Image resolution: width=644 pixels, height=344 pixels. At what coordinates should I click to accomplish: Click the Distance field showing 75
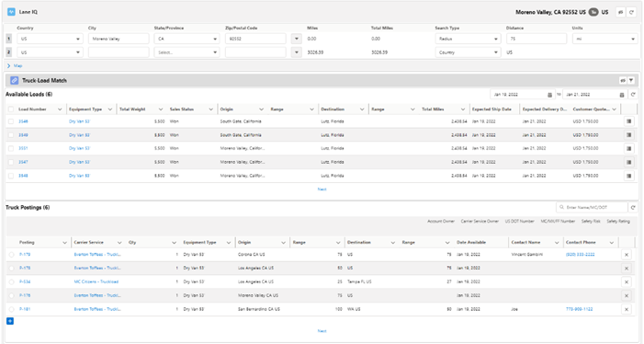[x=537, y=39]
